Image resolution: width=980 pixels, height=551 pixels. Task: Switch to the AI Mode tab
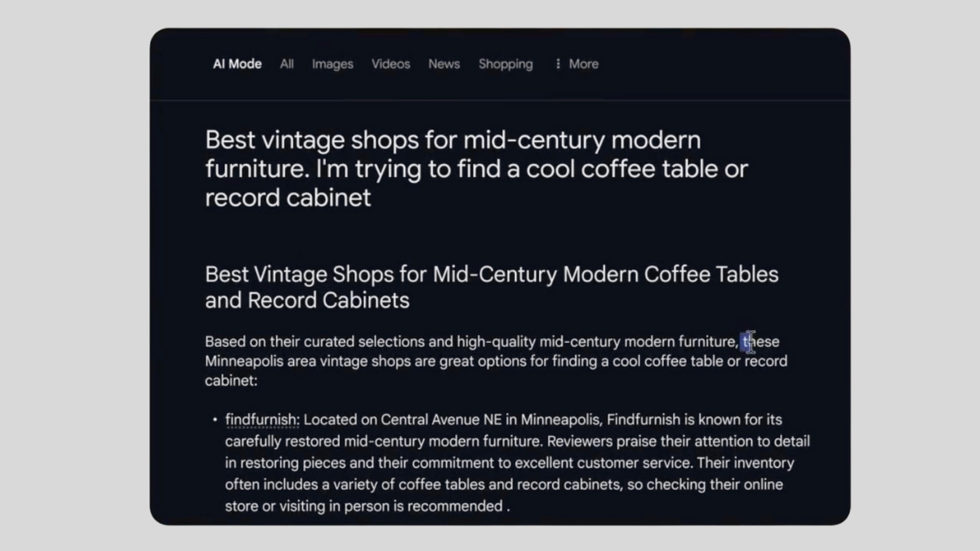[237, 64]
